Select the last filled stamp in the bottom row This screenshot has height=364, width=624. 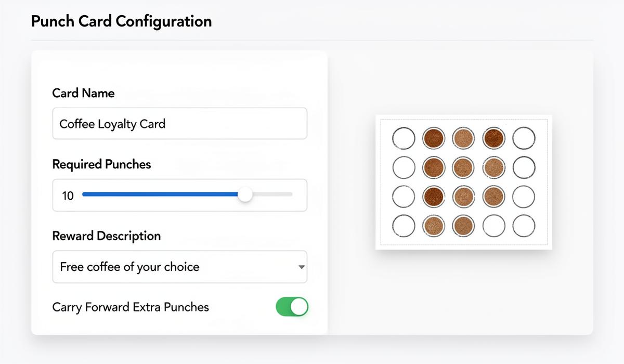(x=463, y=226)
